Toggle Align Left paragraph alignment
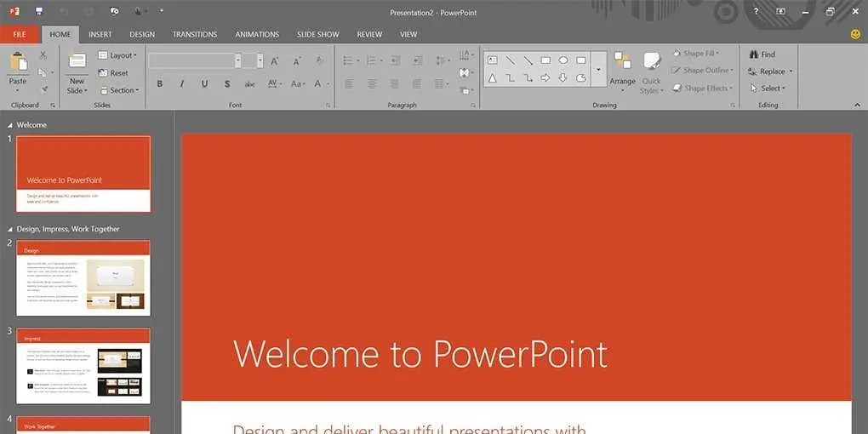 point(349,84)
